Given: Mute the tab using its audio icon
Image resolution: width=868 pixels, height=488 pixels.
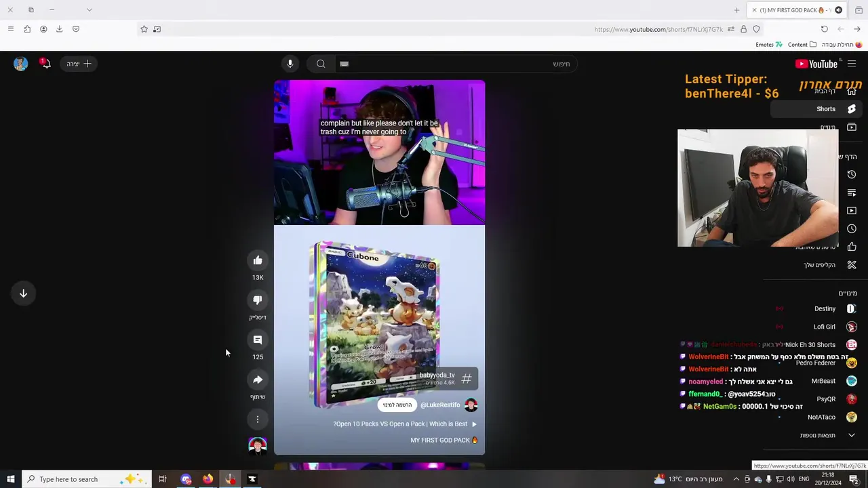Looking at the screenshot, I should (838, 10).
